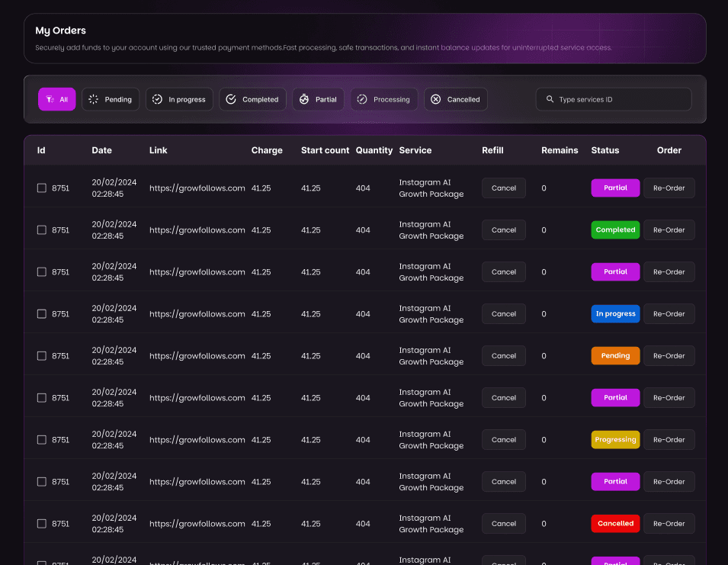
Task: Click the Cancel button in the Cancelled row
Action: 504,524
